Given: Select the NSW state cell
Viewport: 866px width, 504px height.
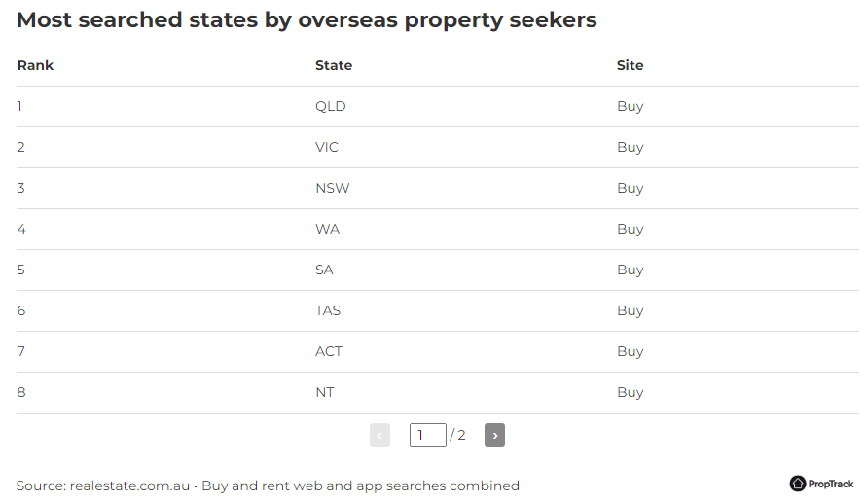Looking at the screenshot, I should pos(333,188).
